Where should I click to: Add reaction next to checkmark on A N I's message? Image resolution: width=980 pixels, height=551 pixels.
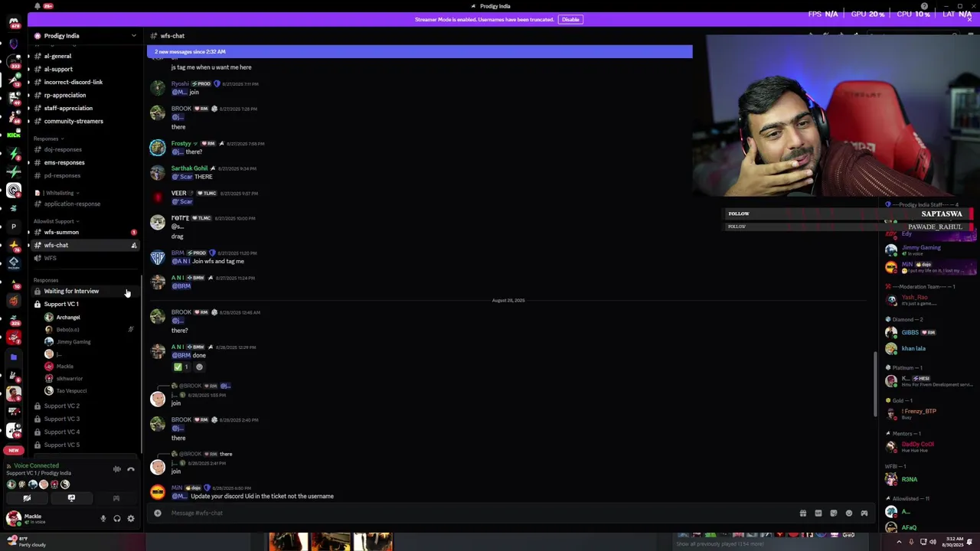pyautogui.click(x=199, y=367)
